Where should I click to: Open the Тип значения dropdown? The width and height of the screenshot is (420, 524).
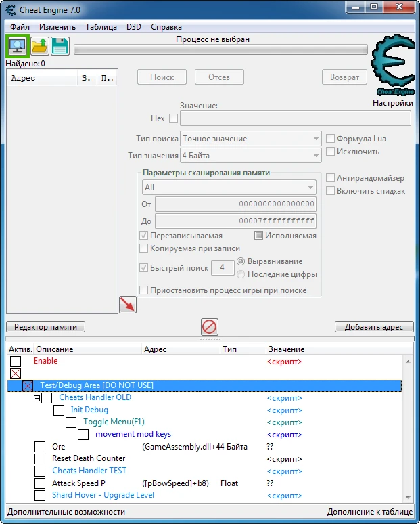coord(251,156)
